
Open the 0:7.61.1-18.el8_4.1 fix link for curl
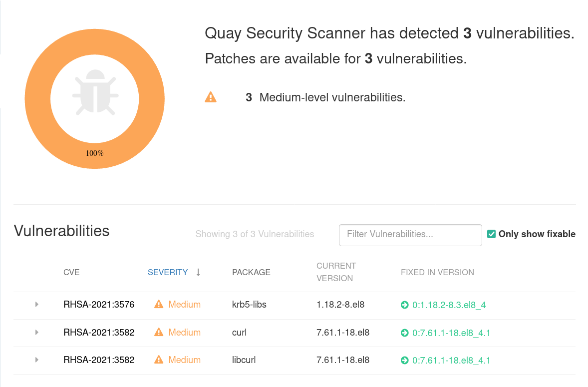452,333
